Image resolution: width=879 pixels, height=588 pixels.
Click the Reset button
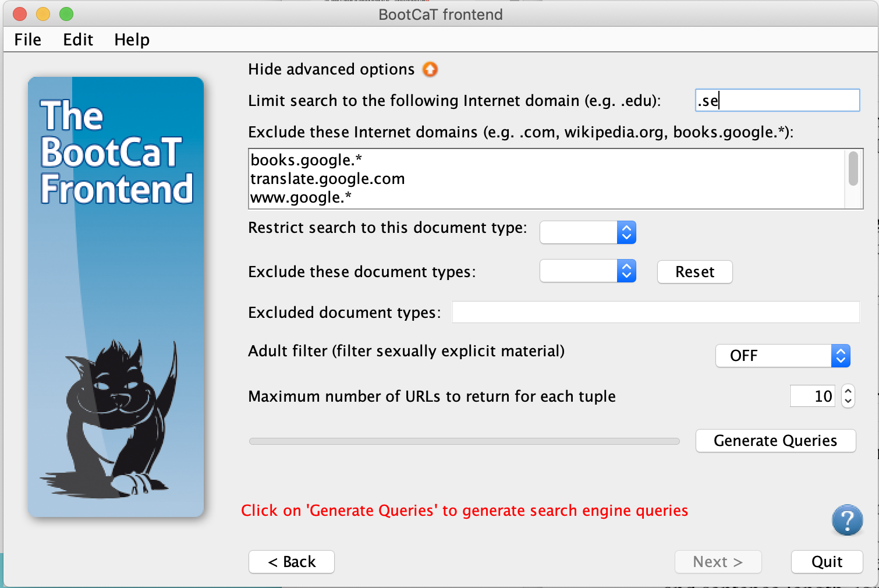(694, 272)
